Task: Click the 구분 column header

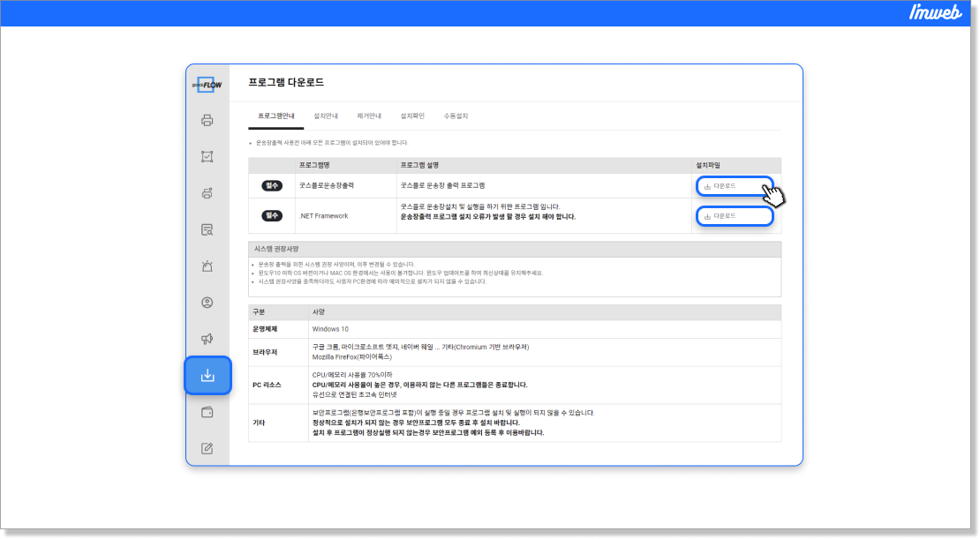Action: point(259,312)
